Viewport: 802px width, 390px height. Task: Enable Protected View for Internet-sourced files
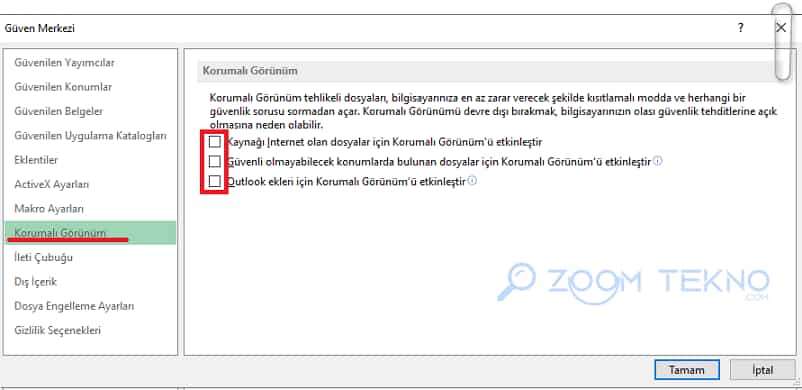(215, 142)
